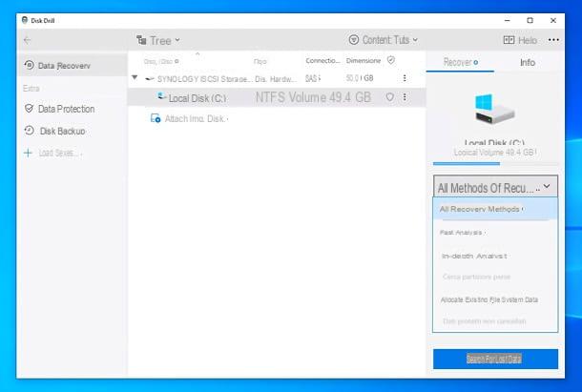The height and width of the screenshot is (392, 582).
Task: Click the Type column header
Action: click(260, 61)
